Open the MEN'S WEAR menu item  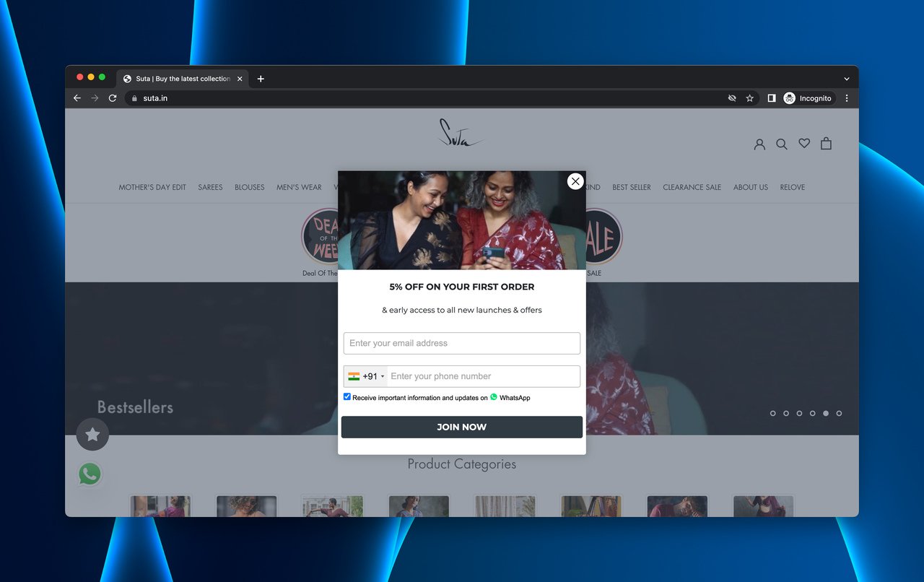tap(299, 187)
